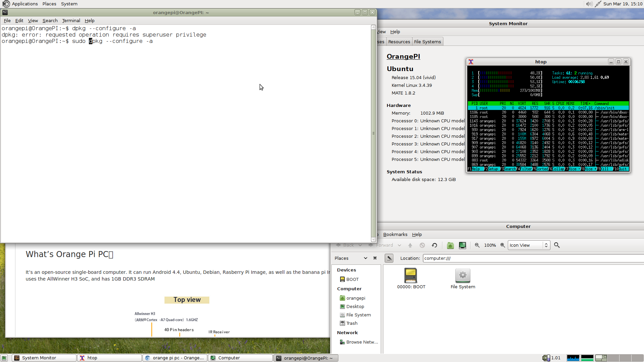
Task: Click F2 Setup in htop footer
Action: point(491,169)
